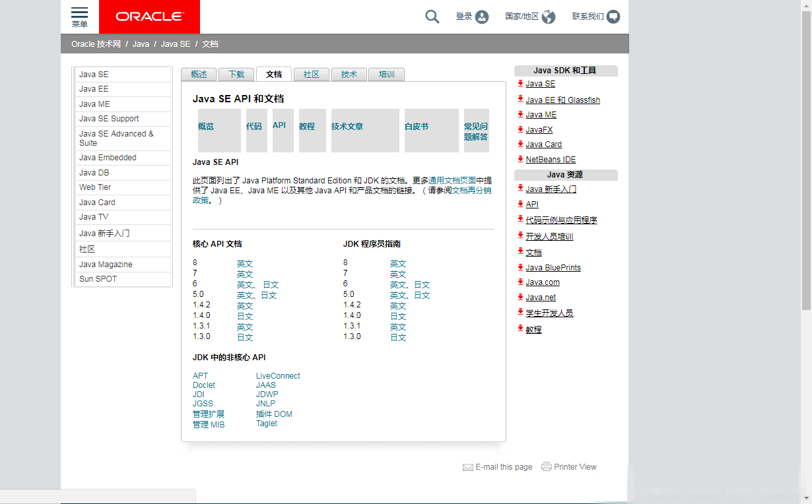Open the 管理 MIB link
This screenshot has width=812, height=504.
pos(209,425)
